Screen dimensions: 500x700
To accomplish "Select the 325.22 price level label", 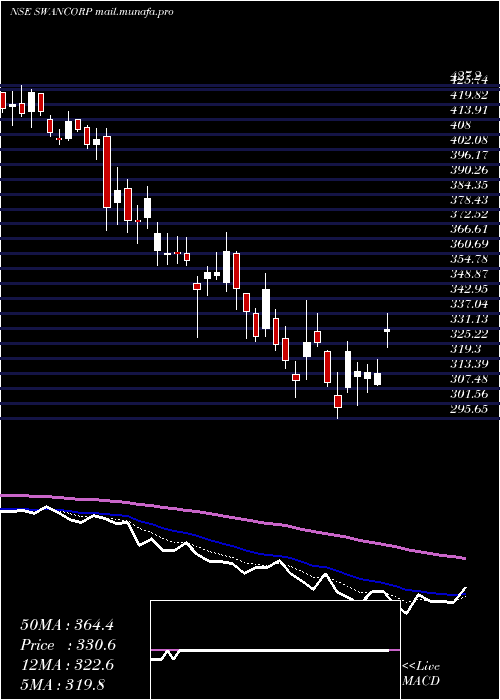I will (x=470, y=334).
